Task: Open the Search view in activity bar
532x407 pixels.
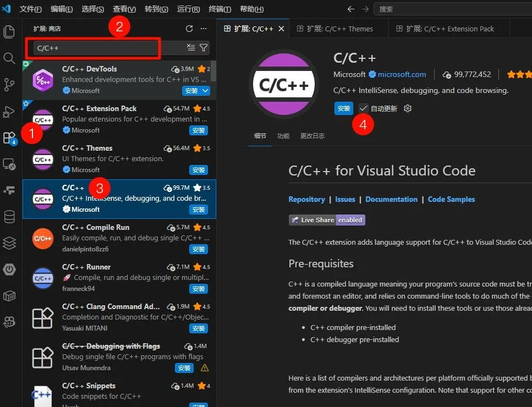Action: pyautogui.click(x=9, y=58)
